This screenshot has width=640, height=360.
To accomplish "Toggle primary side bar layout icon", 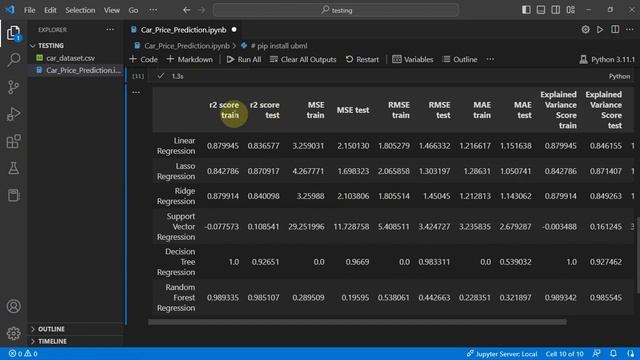I will (526, 10).
